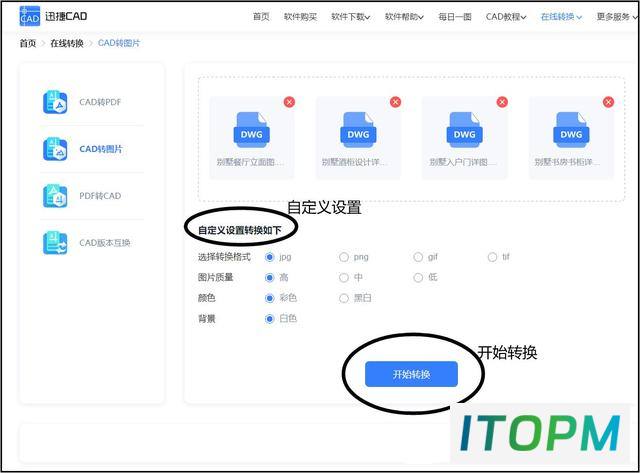Click DWG file icon for 别墅入户门详图
This screenshot has width=640, height=473.
pos(464,130)
